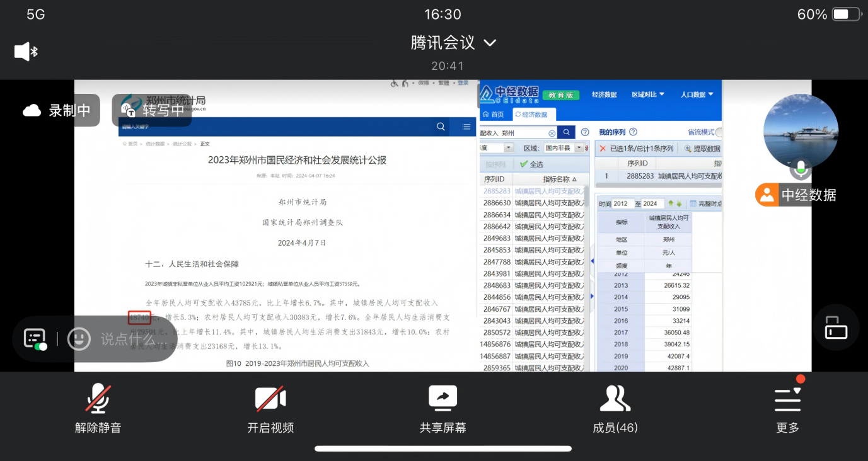Turn on camera with 开启视频
The image size is (868, 461).
(270, 409)
